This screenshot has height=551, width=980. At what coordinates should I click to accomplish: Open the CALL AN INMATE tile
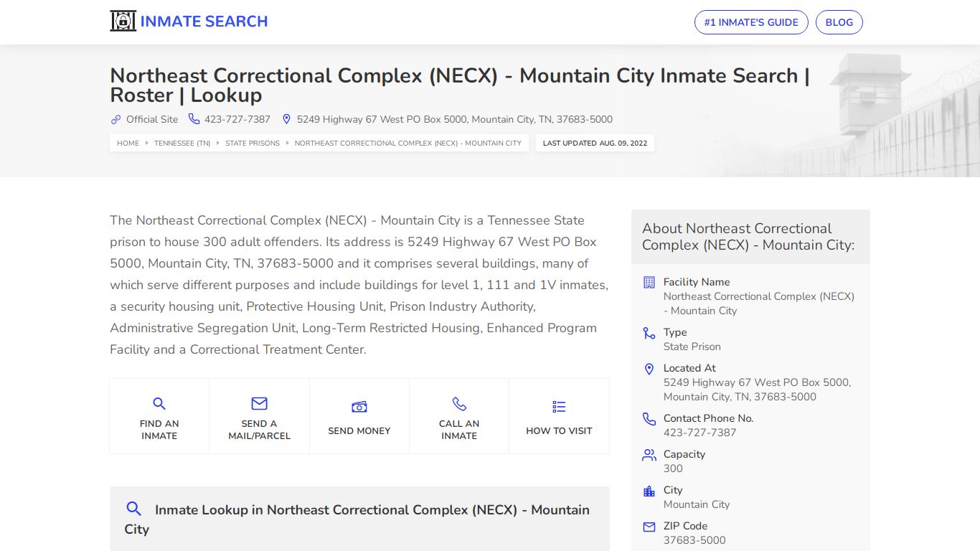459,416
